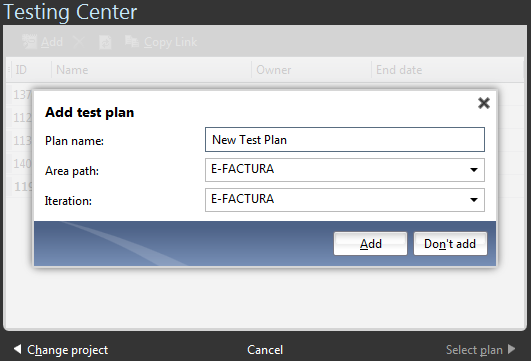Focus the Plan name text field
The width and height of the screenshot is (531, 361).
pos(345,140)
